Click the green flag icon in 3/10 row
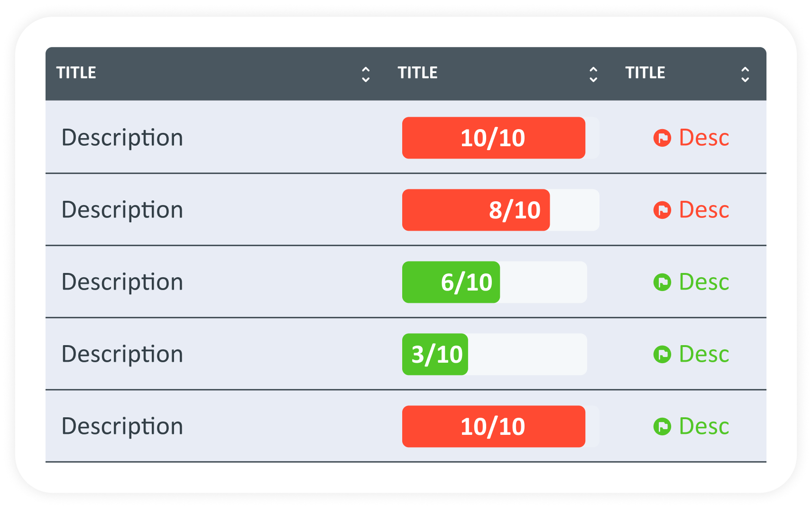Viewport: 812px width, 507px height. [x=662, y=355]
